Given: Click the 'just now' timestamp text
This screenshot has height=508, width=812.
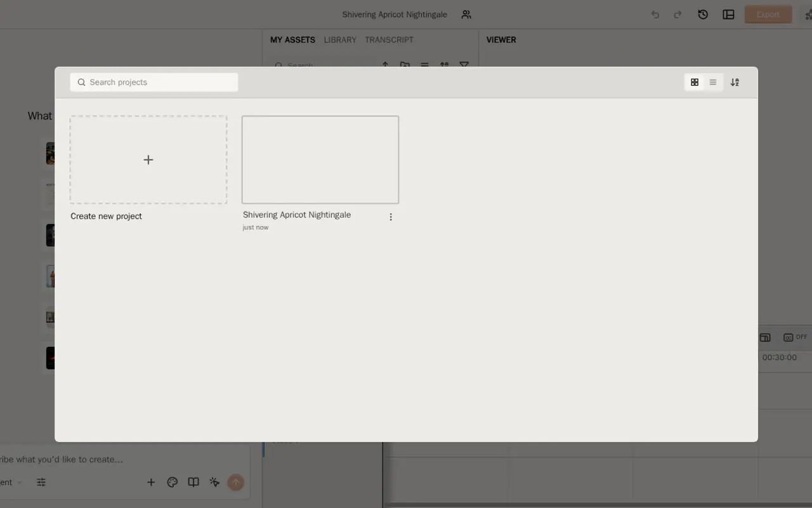Looking at the screenshot, I should click(256, 227).
